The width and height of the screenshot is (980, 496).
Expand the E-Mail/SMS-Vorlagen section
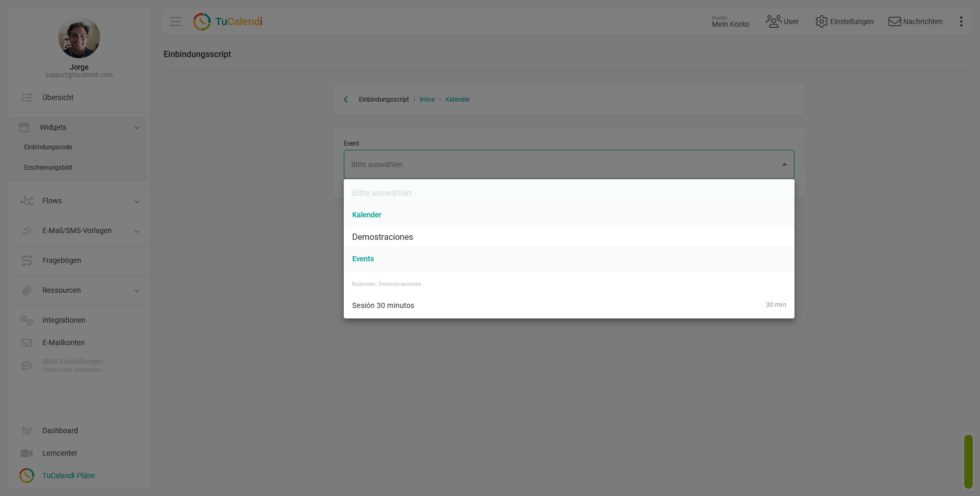[x=137, y=231]
